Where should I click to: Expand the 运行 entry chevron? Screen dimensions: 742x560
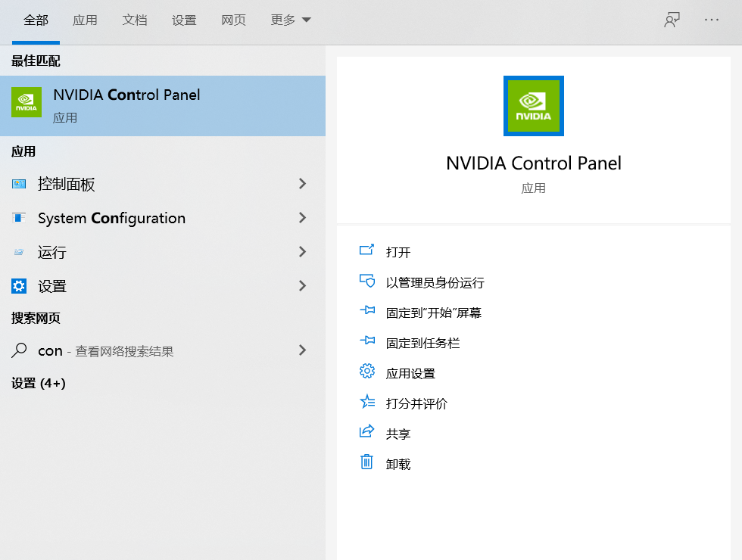point(302,252)
